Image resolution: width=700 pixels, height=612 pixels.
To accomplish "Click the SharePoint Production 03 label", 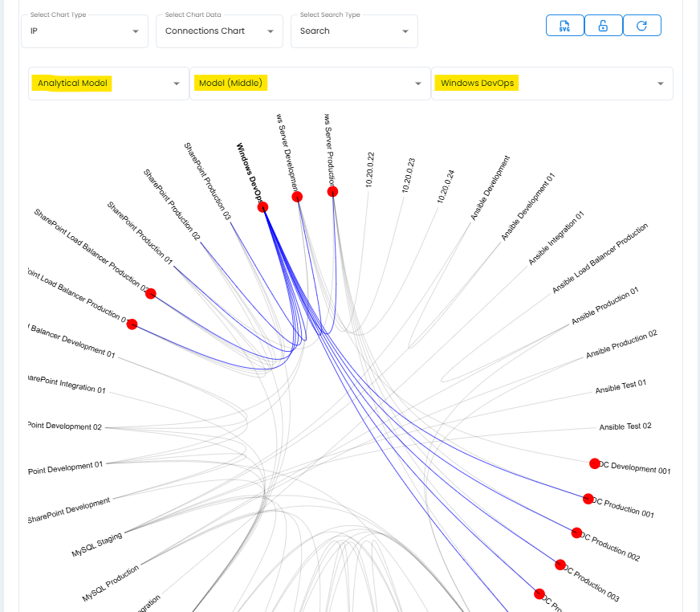I will [x=207, y=182].
